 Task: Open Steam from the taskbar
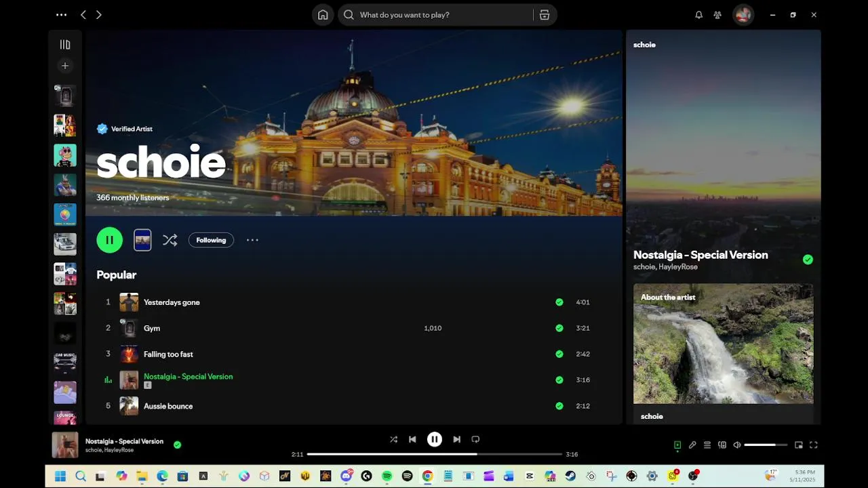pos(570,476)
